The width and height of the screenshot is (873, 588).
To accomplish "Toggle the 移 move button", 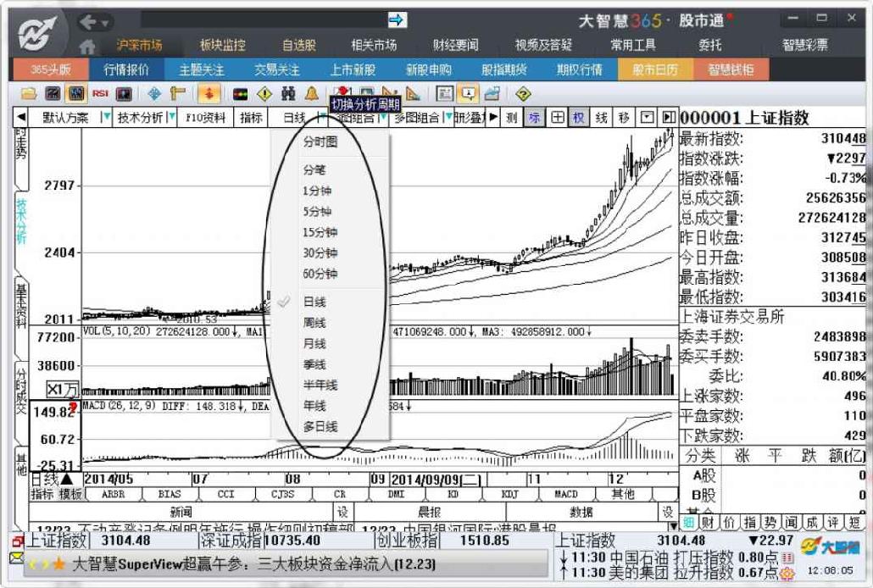I will [x=624, y=118].
